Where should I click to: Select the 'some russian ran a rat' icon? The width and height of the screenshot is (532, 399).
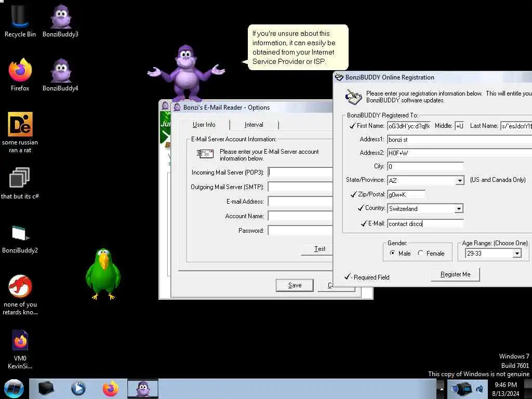(20, 132)
